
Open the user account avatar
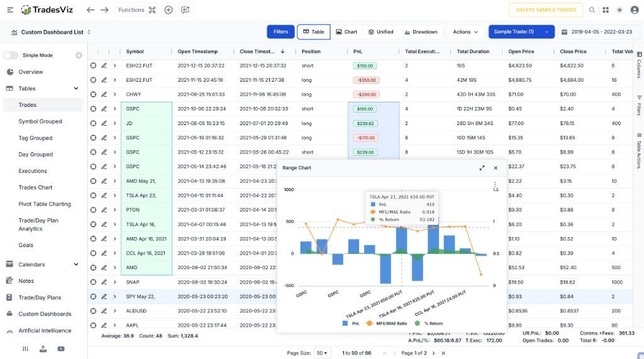coord(635,10)
